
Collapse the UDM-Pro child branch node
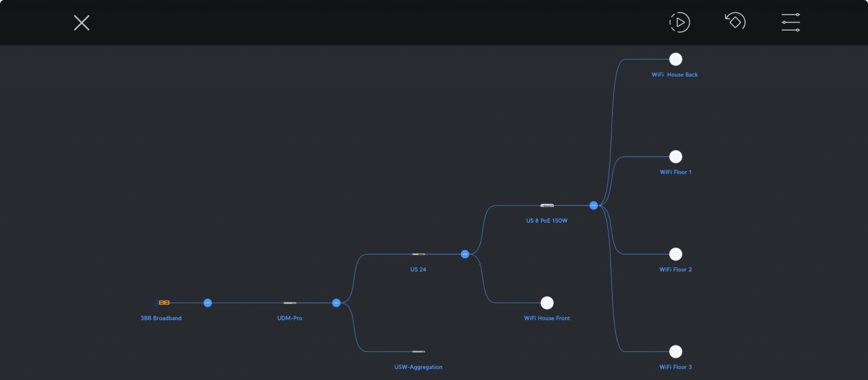[337, 303]
